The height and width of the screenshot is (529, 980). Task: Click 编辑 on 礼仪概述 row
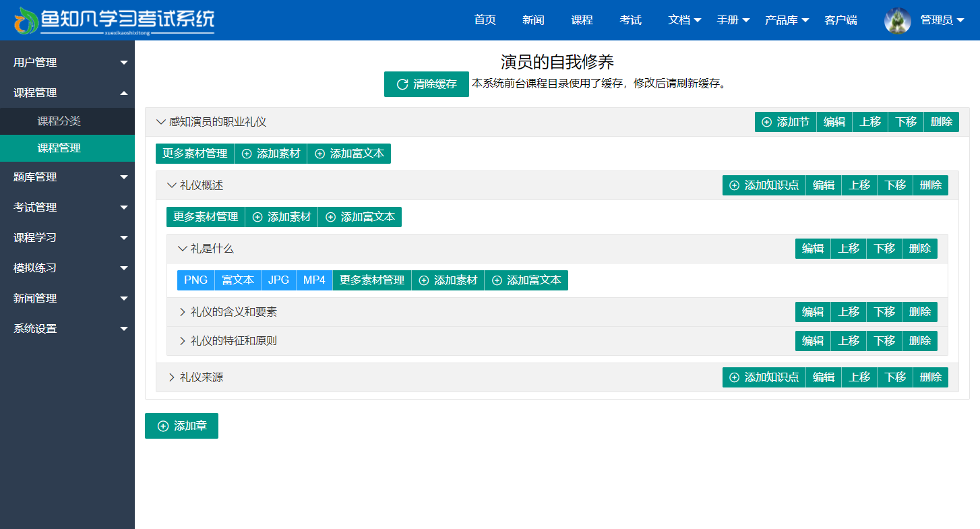tap(824, 185)
